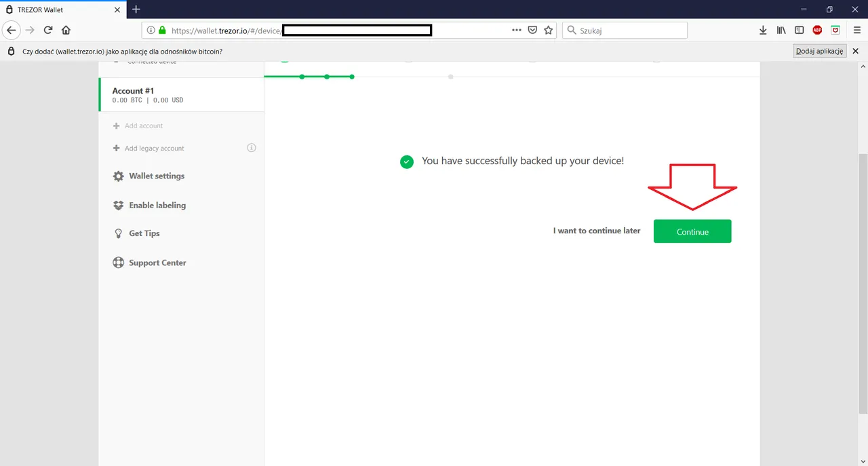The height and width of the screenshot is (466, 868).
Task: Toggle the sidebar view icon
Action: tap(799, 30)
